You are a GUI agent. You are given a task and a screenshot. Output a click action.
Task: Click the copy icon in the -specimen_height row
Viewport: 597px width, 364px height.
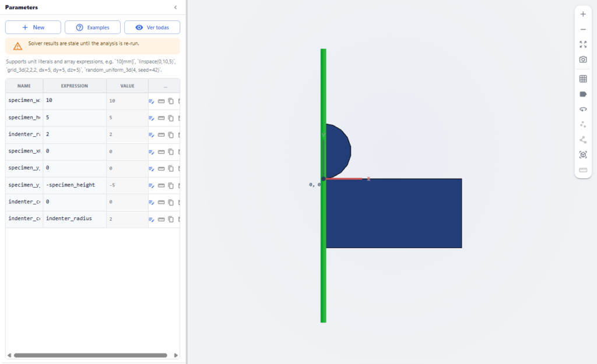point(171,185)
